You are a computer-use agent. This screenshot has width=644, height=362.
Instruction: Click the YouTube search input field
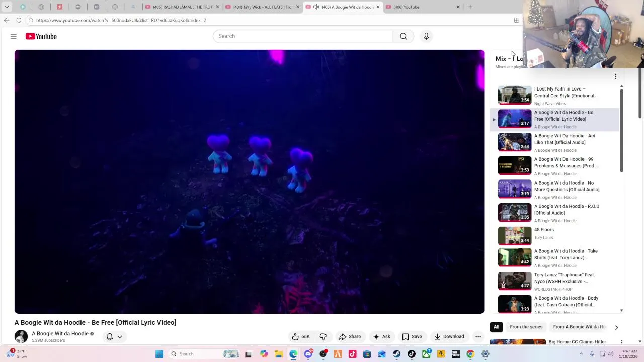[303, 36]
